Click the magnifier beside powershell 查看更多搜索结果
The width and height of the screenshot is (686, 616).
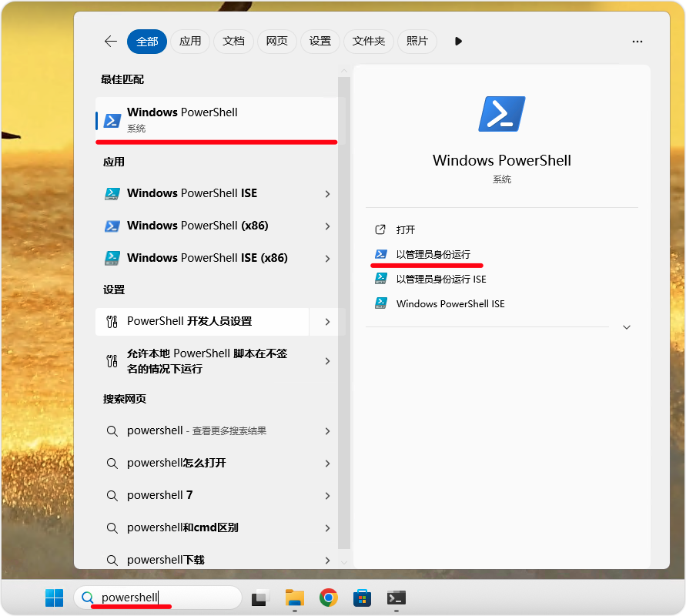pos(112,431)
